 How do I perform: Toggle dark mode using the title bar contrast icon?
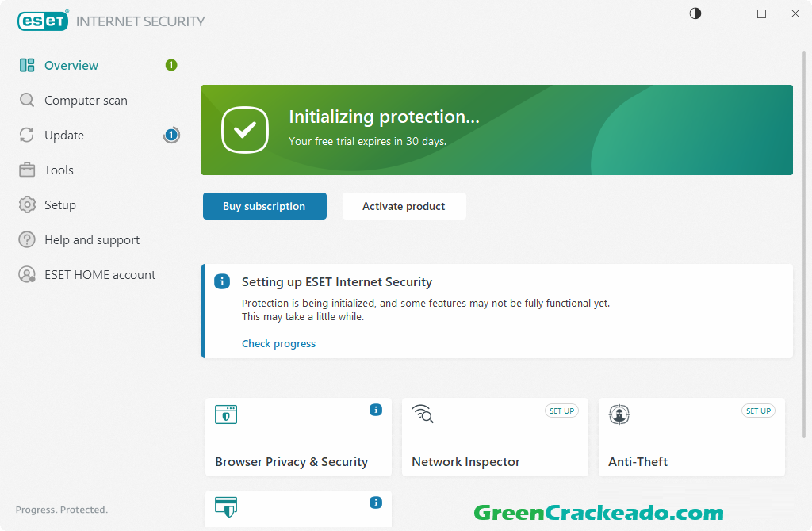pyautogui.click(x=695, y=13)
